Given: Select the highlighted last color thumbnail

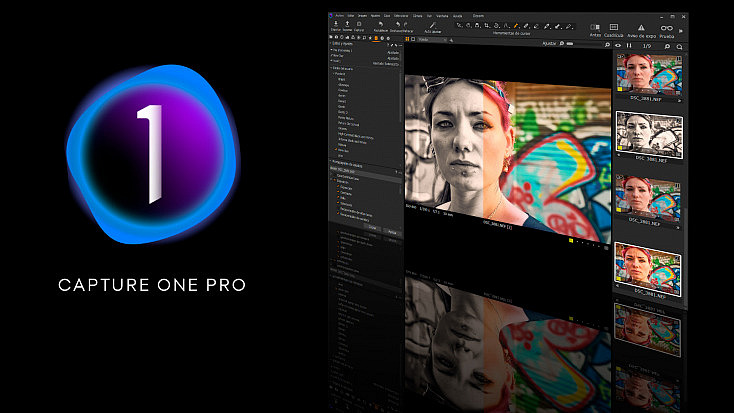Looking at the screenshot, I should click(x=648, y=268).
